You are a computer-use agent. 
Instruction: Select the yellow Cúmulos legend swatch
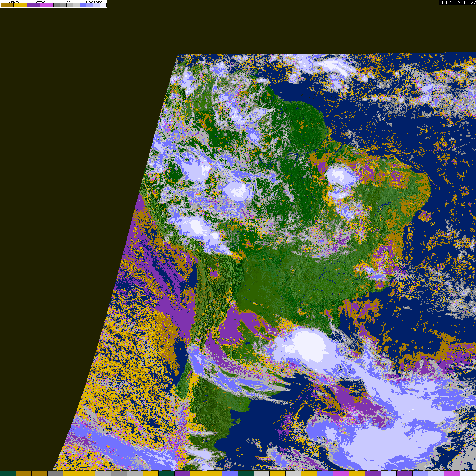[20, 5]
